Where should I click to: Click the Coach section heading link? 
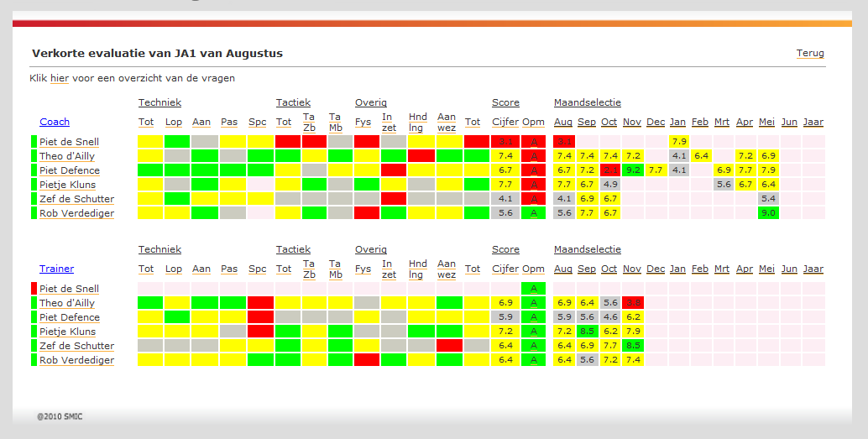tap(55, 123)
